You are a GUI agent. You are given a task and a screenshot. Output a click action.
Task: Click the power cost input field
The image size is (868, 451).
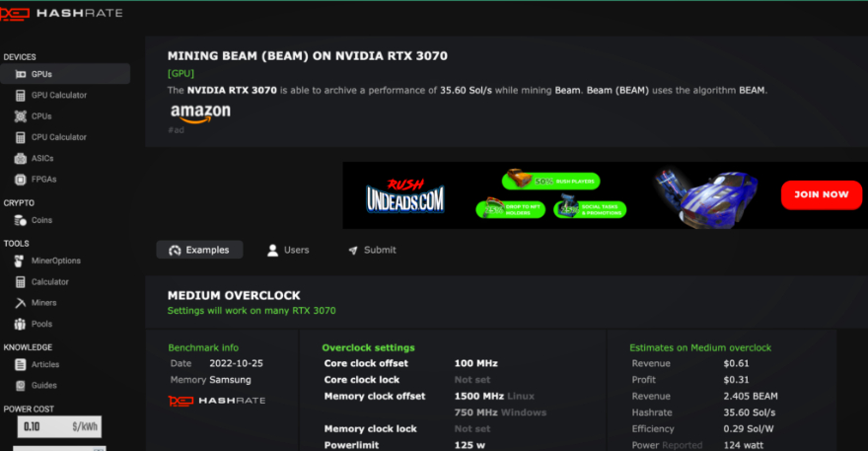coord(59,426)
